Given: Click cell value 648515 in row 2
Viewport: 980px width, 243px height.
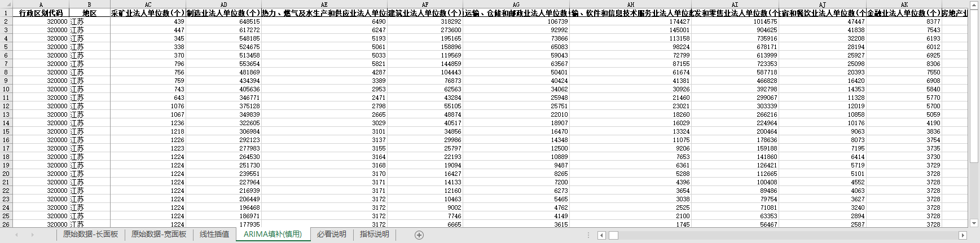Looking at the screenshot, I should [223, 21].
